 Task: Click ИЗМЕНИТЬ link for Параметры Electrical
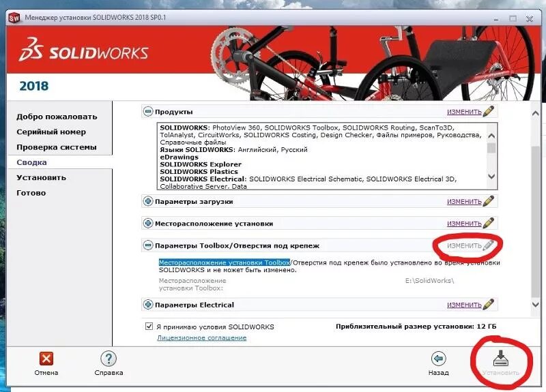tap(464, 305)
